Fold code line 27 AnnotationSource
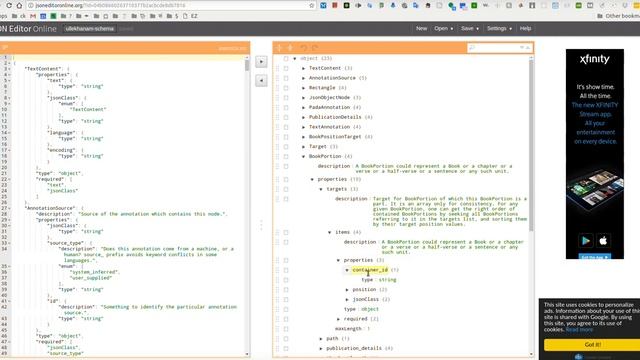This screenshot has height=360, width=640. point(9,208)
